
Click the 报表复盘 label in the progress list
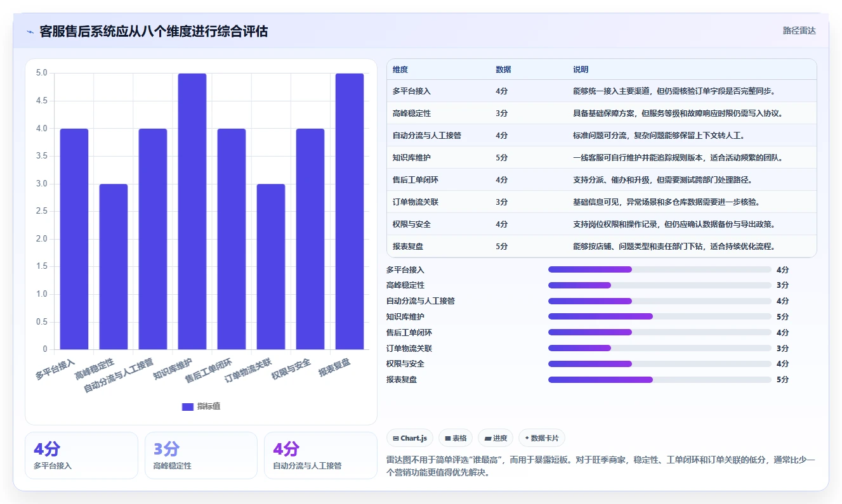[402, 380]
